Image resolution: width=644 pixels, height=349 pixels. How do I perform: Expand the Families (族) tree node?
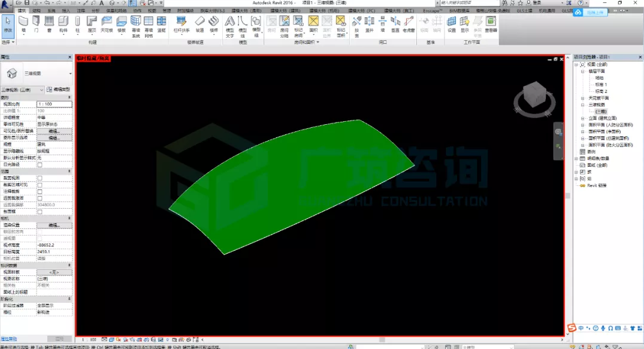tap(576, 172)
